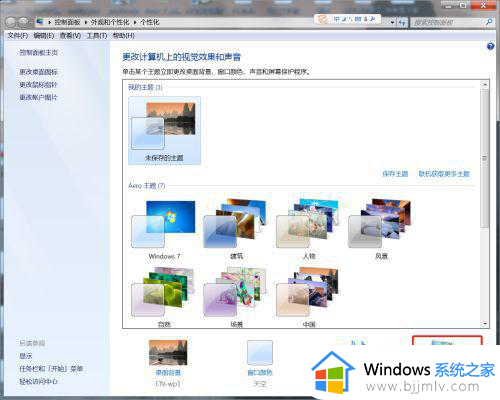Image resolution: width=500 pixels, height=400 pixels.
Task: Select the 自然 Aero theme
Action: [x=164, y=297]
